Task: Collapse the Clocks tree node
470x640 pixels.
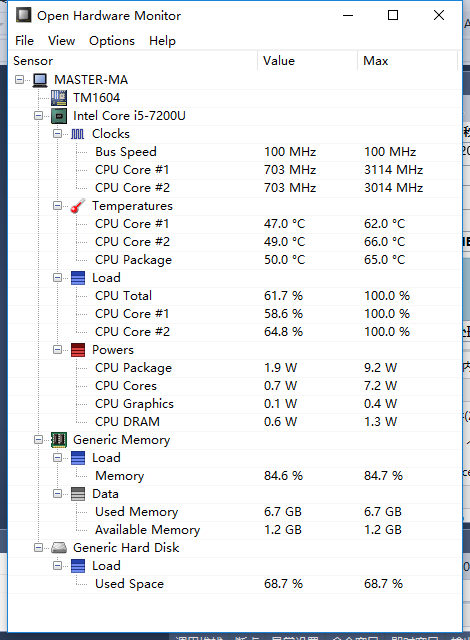Action: click(x=58, y=133)
